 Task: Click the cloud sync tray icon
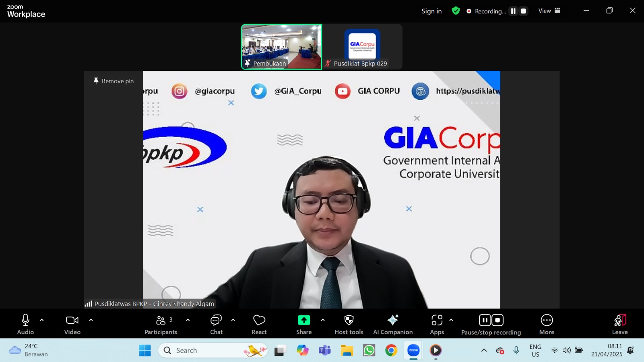tap(500, 350)
